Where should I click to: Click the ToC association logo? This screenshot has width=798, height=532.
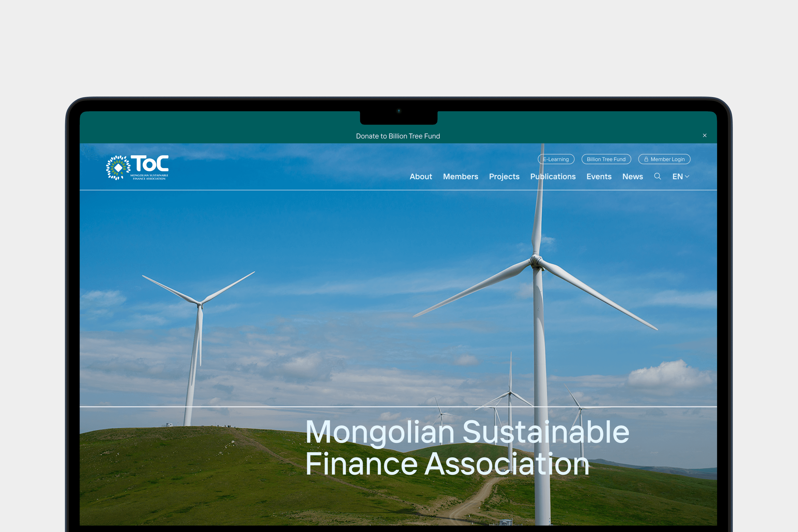(137, 168)
